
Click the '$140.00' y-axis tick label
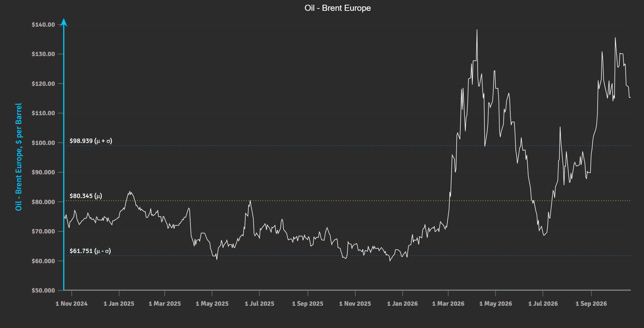(x=43, y=25)
